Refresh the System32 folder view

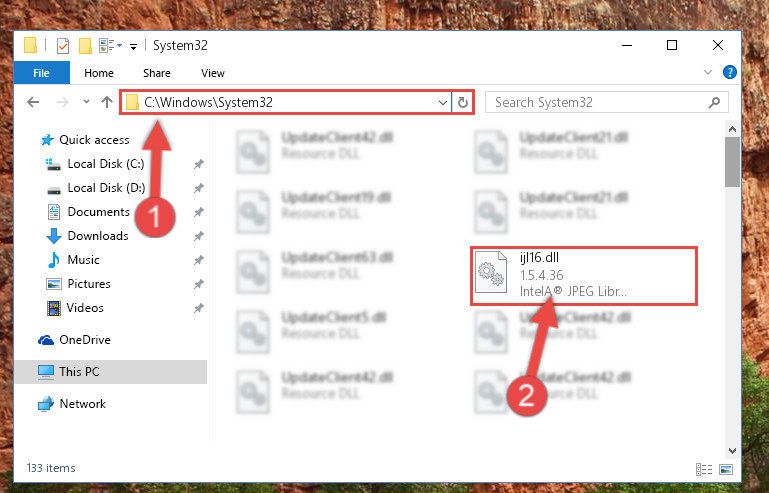[x=462, y=103]
